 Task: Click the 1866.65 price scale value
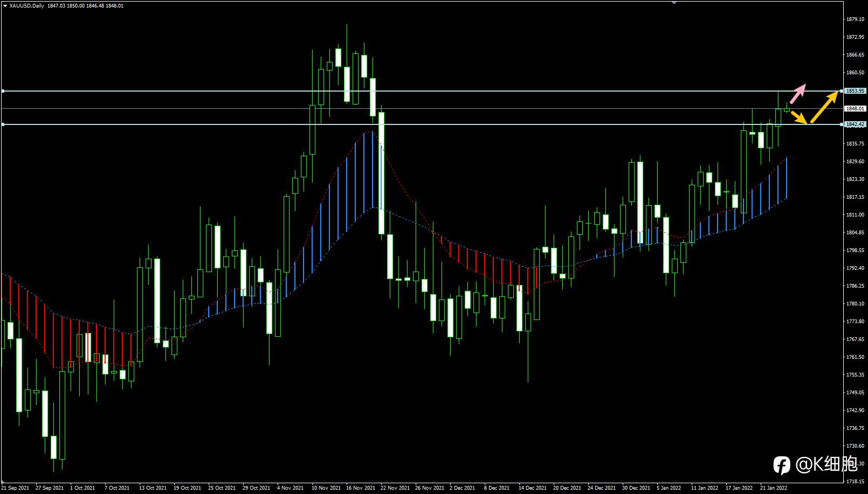(856, 55)
